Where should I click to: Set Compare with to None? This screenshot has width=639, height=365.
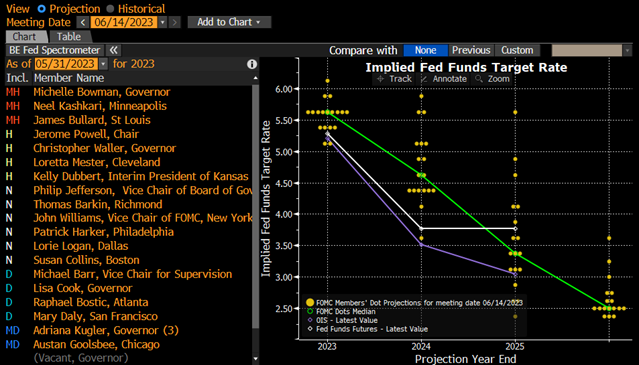[425, 51]
